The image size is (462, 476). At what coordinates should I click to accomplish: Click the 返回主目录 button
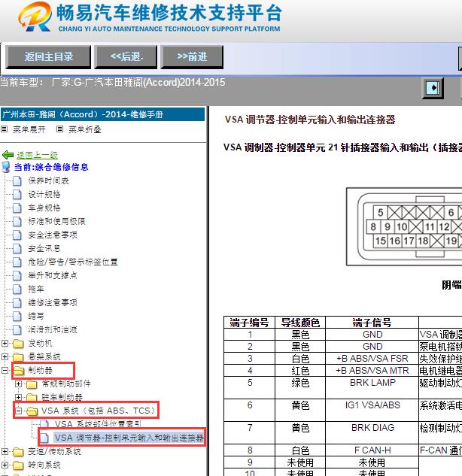pos(48,56)
